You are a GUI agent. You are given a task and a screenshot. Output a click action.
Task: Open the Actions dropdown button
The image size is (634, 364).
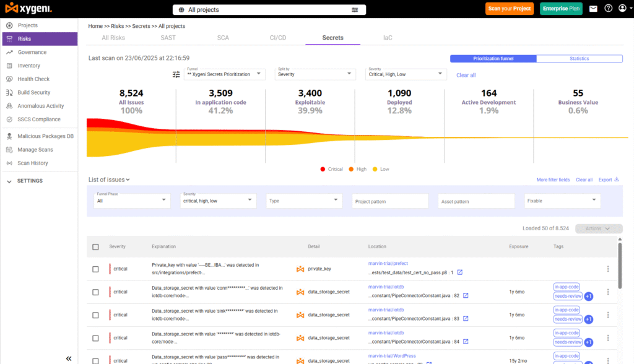[x=599, y=228]
